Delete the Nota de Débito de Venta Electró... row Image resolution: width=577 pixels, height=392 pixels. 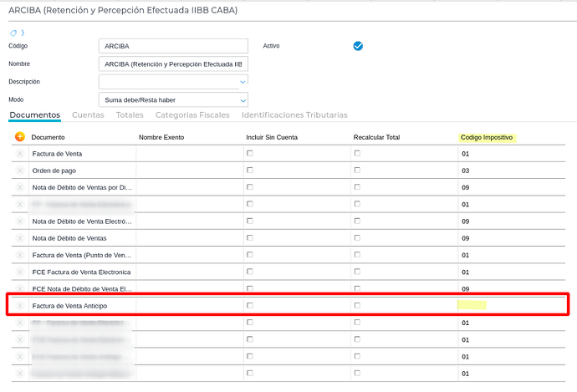click(20, 221)
